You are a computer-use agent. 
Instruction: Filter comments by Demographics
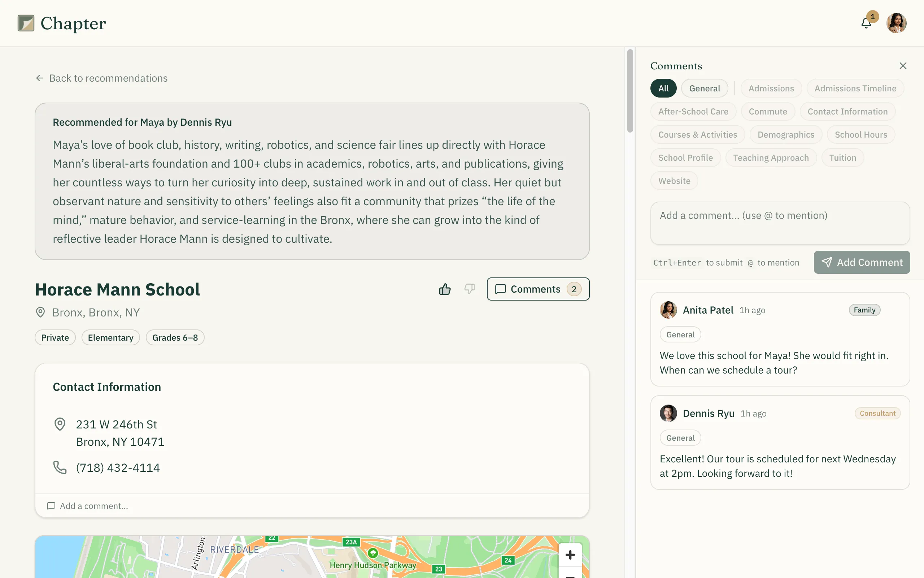point(786,134)
